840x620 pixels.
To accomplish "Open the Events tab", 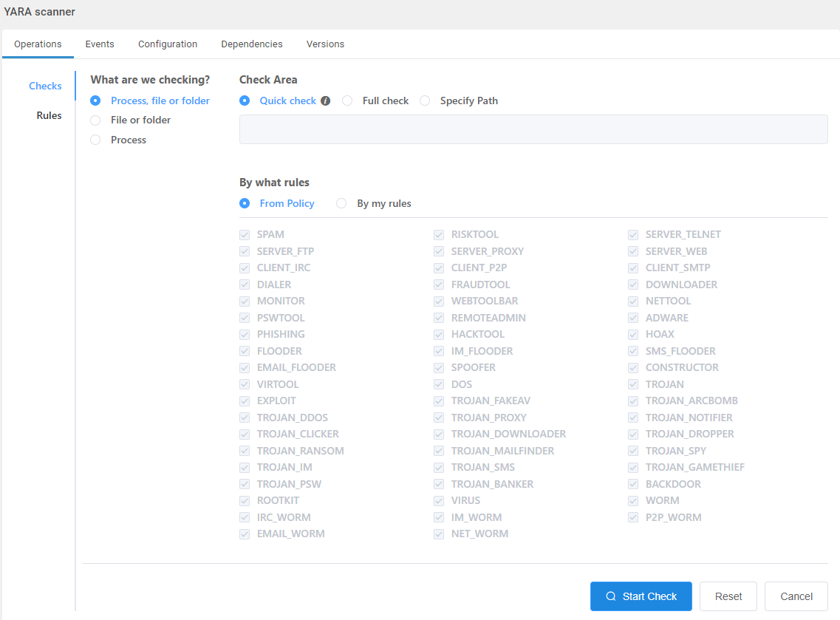I will point(100,44).
